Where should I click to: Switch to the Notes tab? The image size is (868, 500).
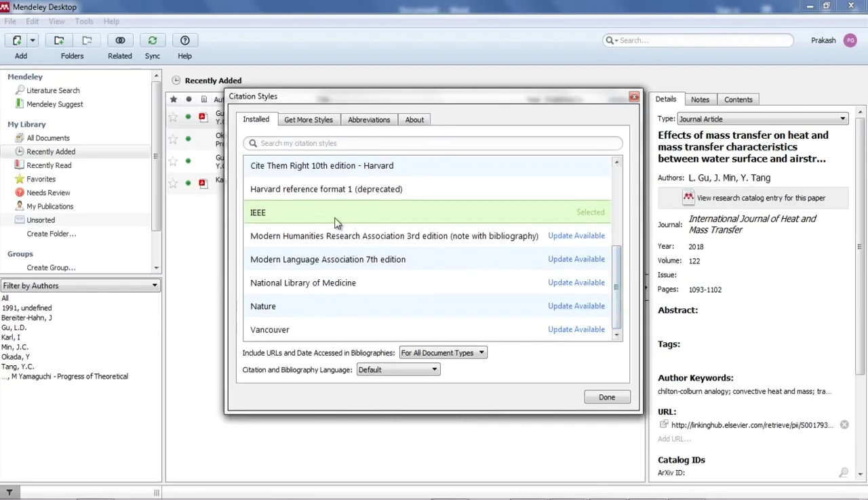(x=700, y=100)
